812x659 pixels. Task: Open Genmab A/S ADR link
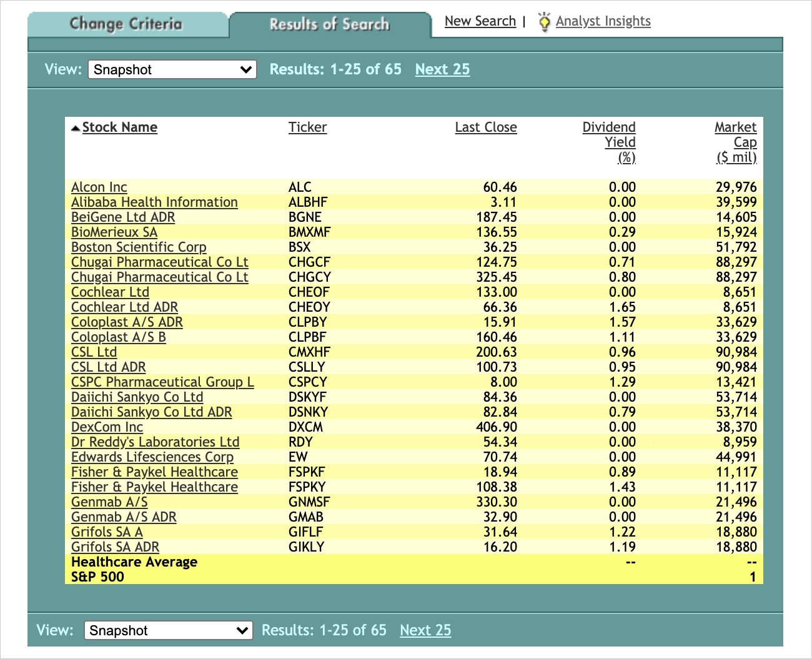[x=124, y=517]
